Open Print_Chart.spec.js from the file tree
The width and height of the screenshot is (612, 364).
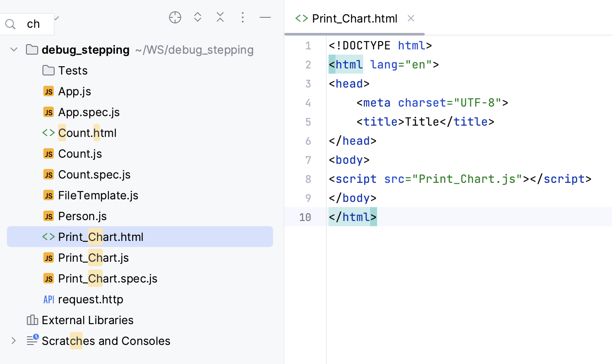pyautogui.click(x=107, y=279)
